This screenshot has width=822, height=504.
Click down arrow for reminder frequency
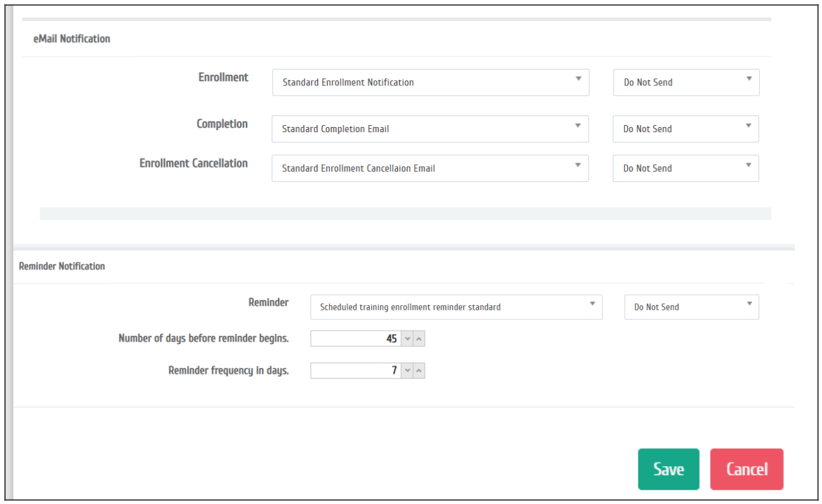[406, 371]
